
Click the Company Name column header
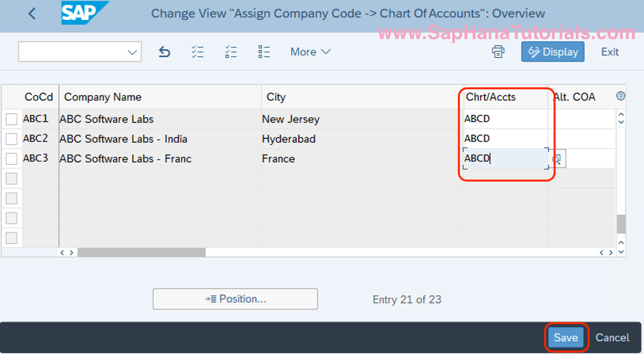[160, 97]
